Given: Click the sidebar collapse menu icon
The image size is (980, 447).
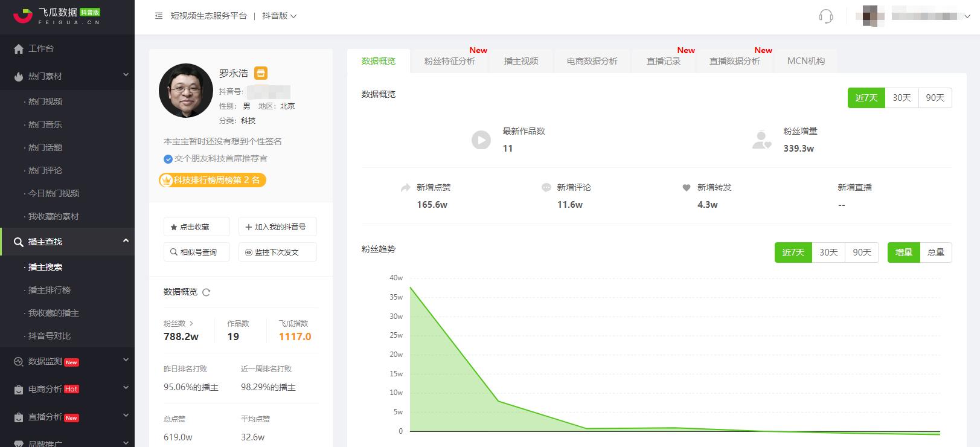Looking at the screenshot, I should pyautogui.click(x=159, y=16).
